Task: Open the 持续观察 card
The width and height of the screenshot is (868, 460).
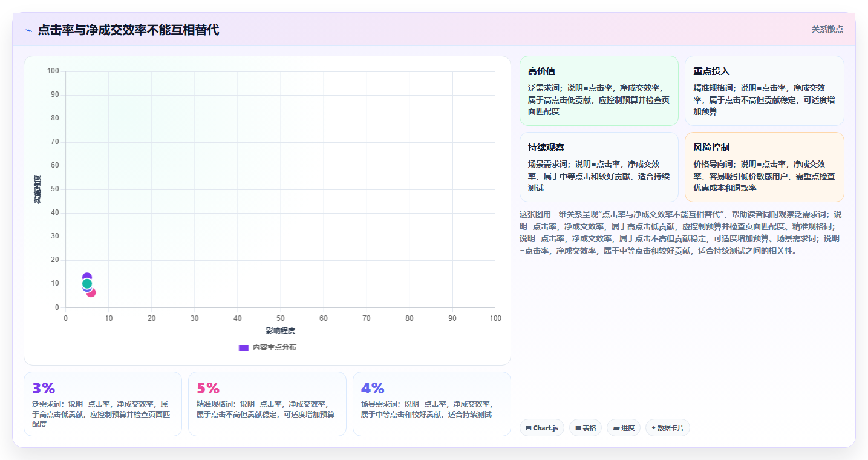Action: [599, 167]
